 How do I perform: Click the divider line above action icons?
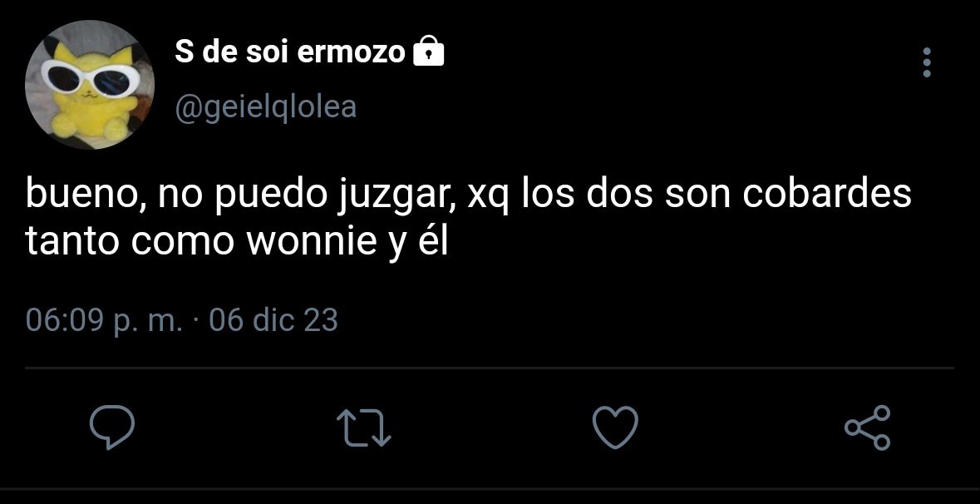pos(490,368)
